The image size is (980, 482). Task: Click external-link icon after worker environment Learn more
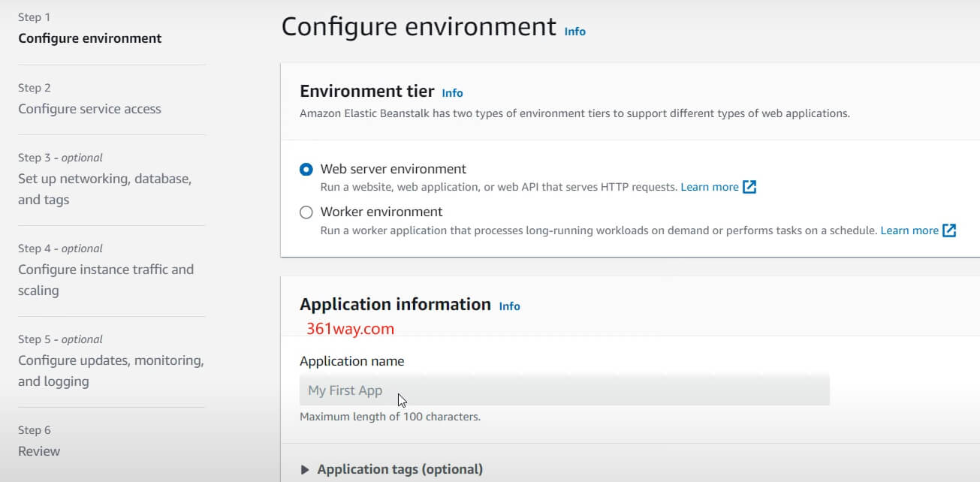pos(948,230)
